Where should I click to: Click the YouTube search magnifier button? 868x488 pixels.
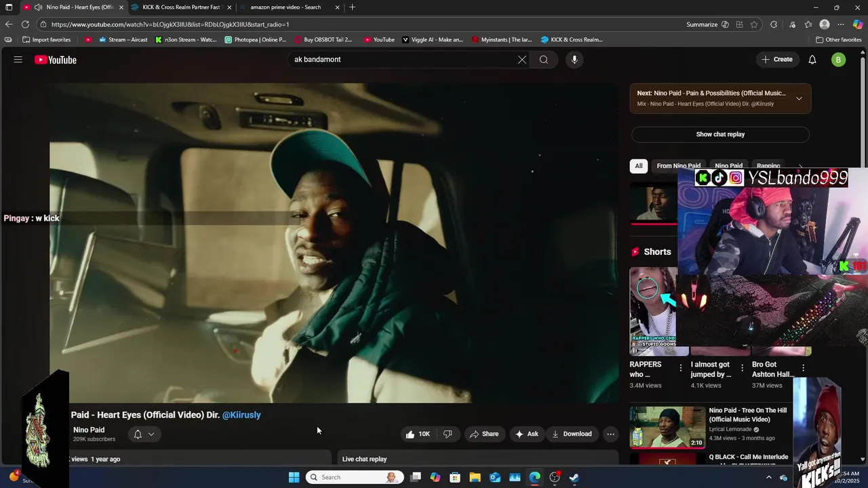click(544, 60)
